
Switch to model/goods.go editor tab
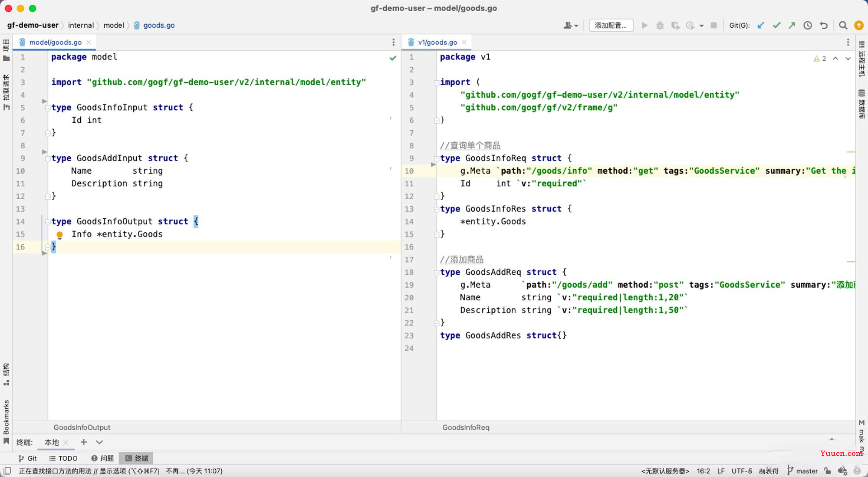55,42
